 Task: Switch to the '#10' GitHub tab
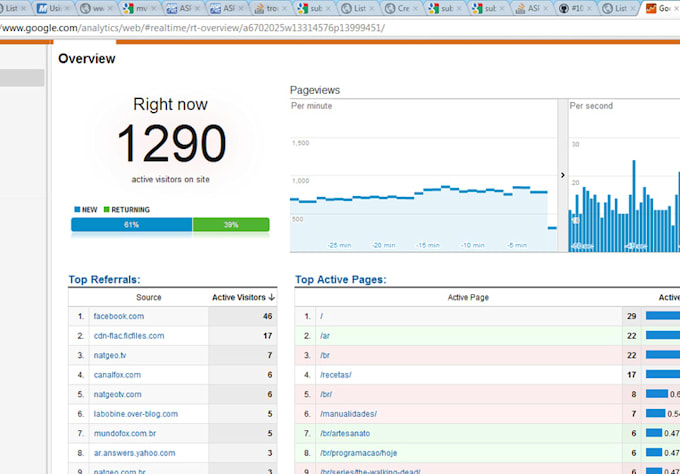click(576, 8)
